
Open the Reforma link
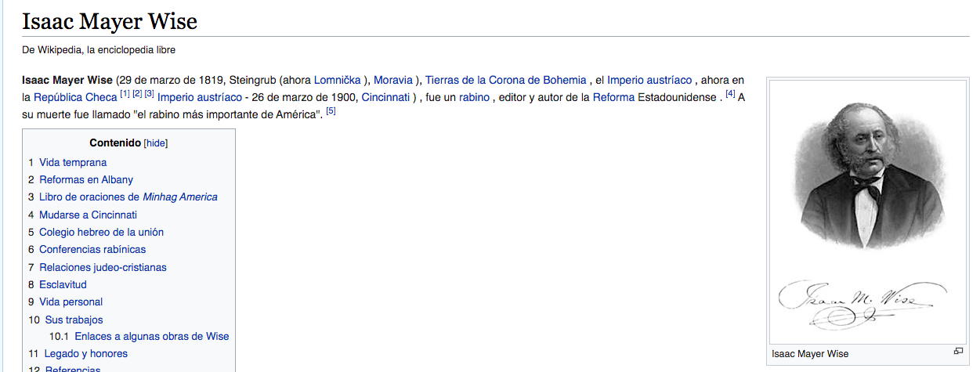pos(613,98)
